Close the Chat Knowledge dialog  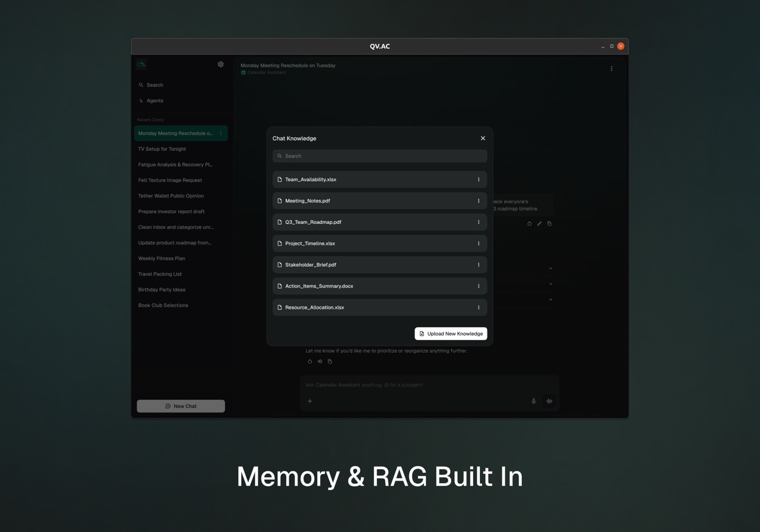click(483, 138)
